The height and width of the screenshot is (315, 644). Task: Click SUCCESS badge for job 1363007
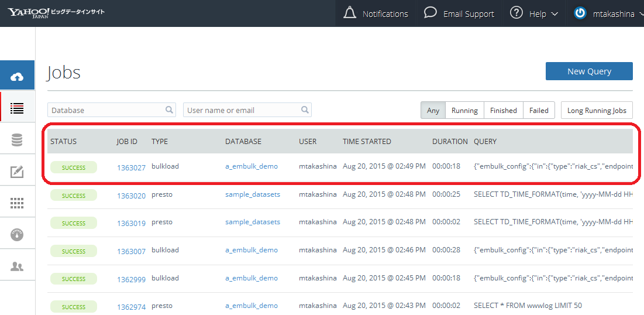pos(74,251)
